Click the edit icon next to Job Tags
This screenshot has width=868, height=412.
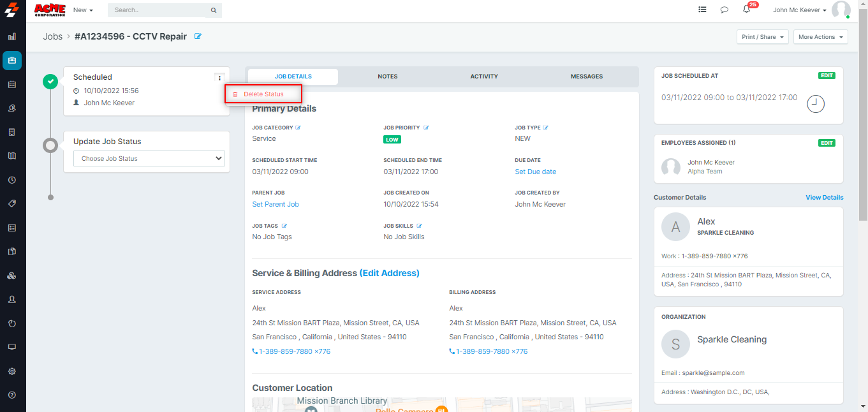[284, 226]
